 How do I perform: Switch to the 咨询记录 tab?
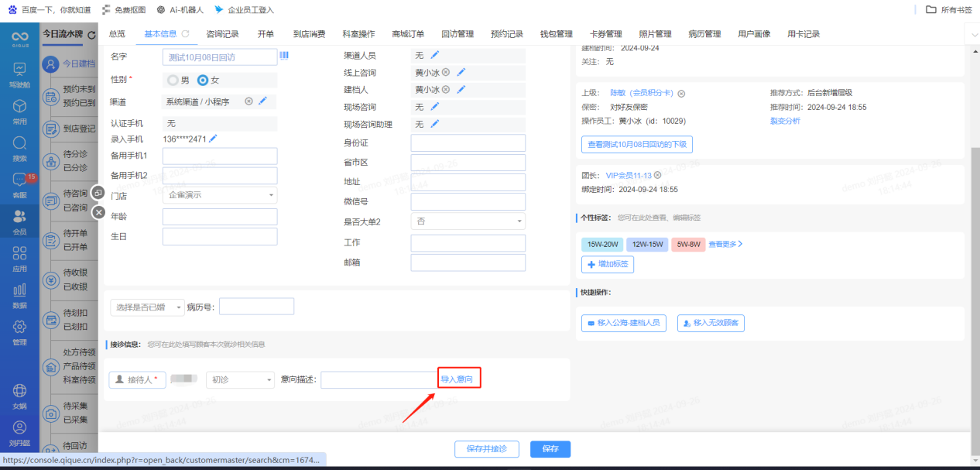[x=222, y=34]
